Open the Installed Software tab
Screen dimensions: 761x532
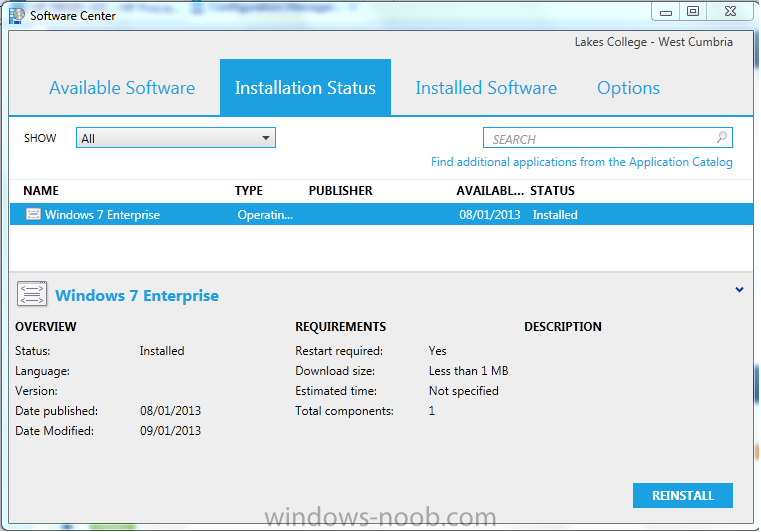click(486, 88)
